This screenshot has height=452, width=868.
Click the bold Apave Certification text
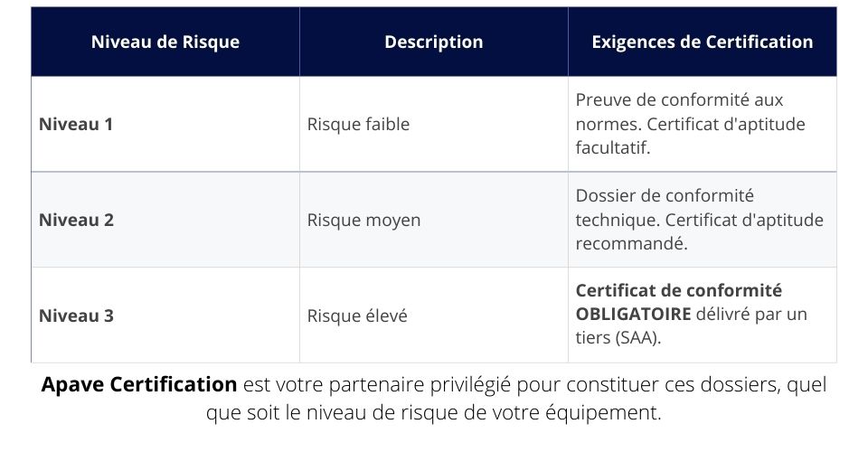click(x=139, y=384)
